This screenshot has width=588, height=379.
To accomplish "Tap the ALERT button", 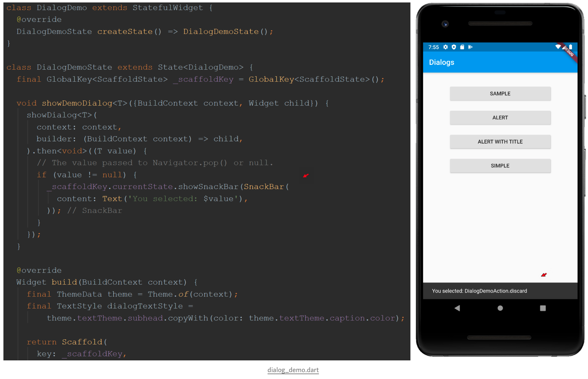I will (500, 118).
